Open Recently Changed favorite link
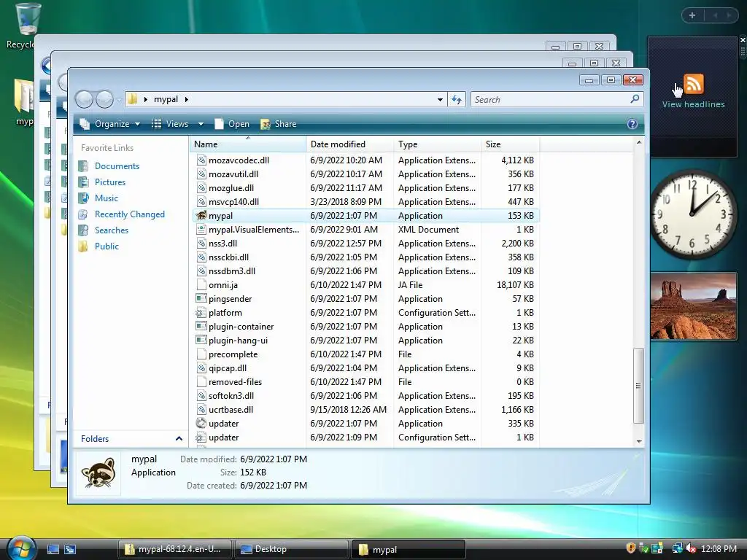 (x=129, y=214)
